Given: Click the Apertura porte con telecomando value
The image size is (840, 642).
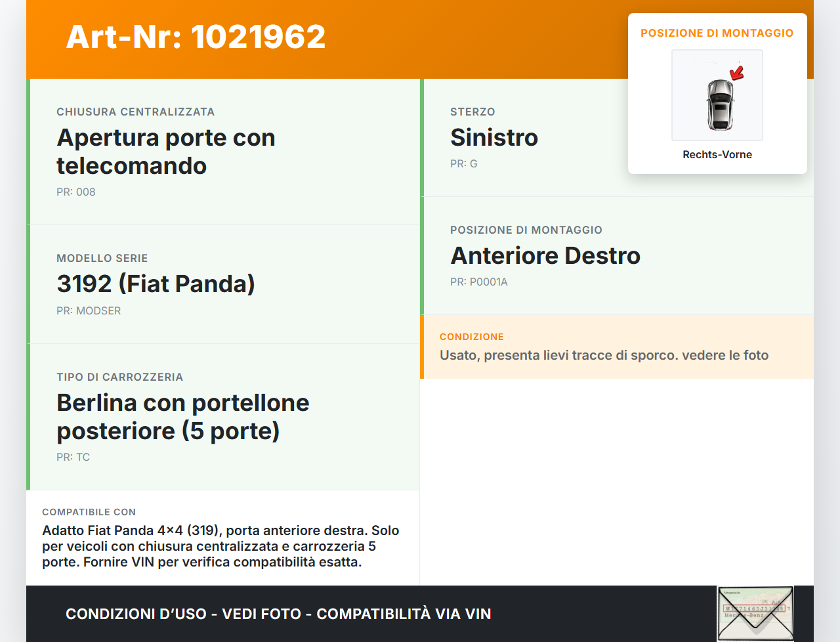Looking at the screenshot, I should (165, 152).
